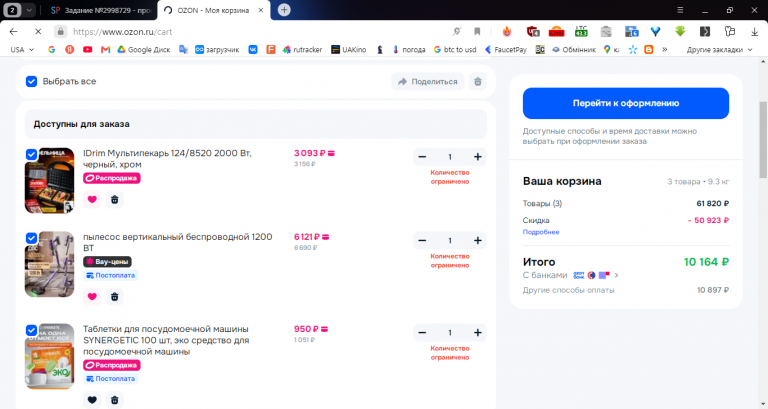Open the погода bookmark

click(x=409, y=49)
